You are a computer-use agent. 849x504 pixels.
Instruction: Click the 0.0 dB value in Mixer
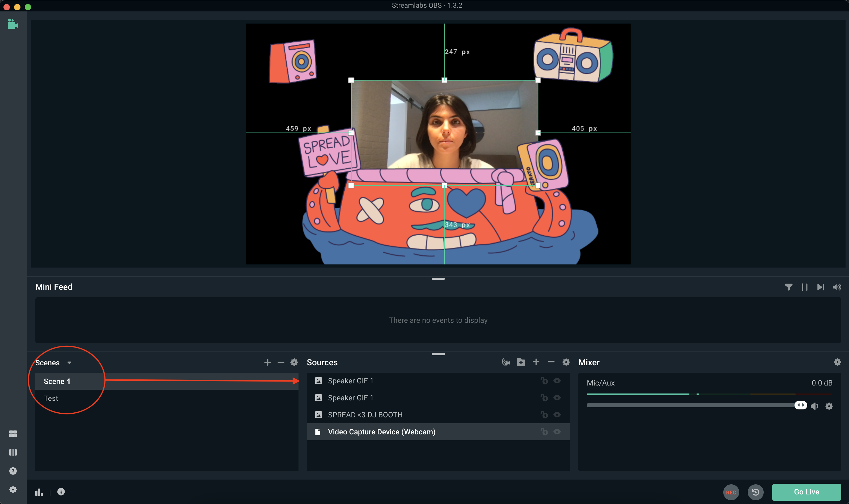click(x=822, y=383)
